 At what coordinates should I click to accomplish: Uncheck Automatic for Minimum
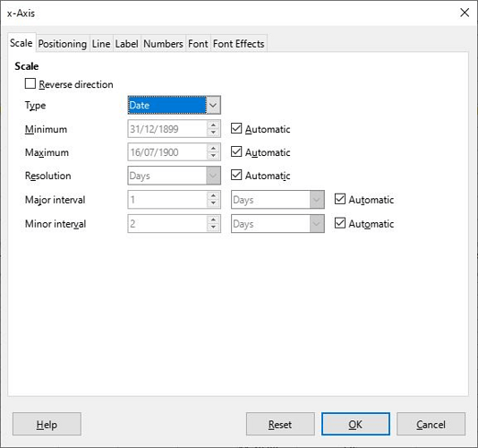pos(236,128)
